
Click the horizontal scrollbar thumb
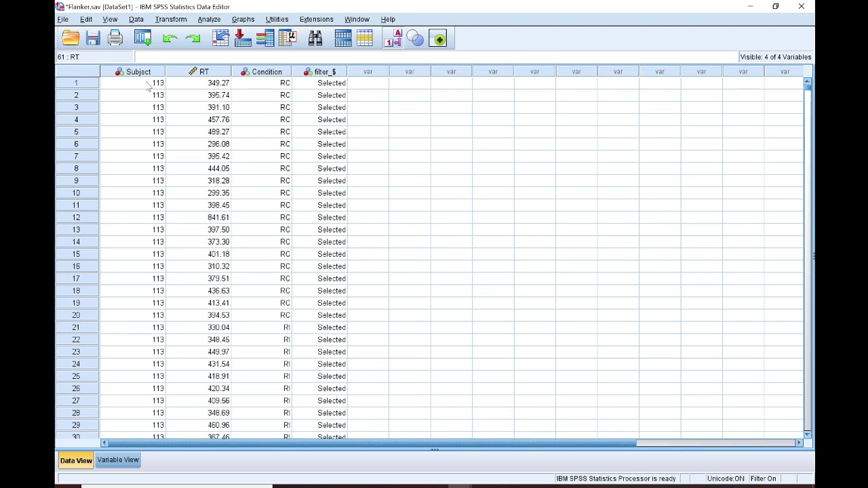point(372,443)
